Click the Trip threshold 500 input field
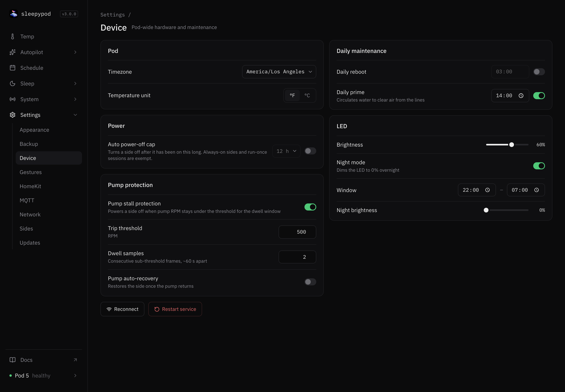 click(297, 232)
